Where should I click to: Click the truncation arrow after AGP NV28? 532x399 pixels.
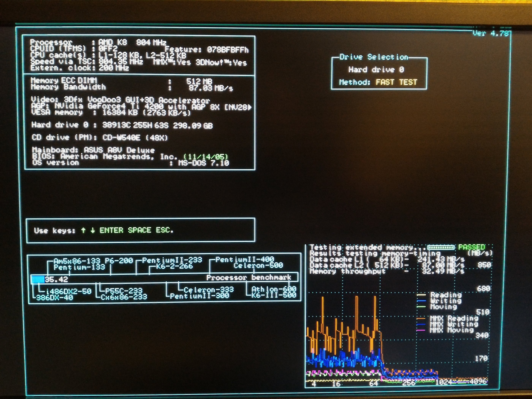(250, 107)
